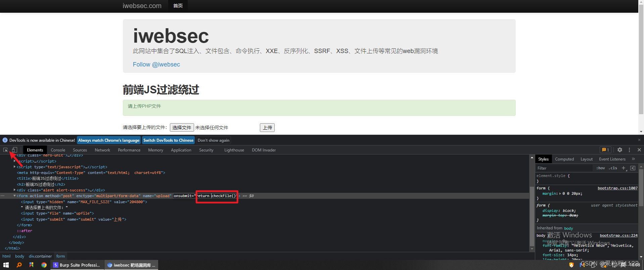Toggle the device toolbar icon
Viewport: 644px width, 270px height.
14,150
